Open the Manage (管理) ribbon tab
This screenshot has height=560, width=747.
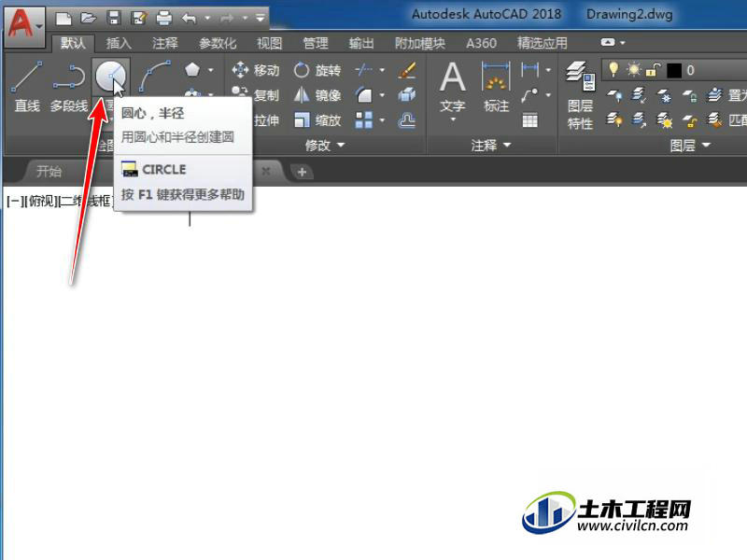pyautogui.click(x=316, y=43)
